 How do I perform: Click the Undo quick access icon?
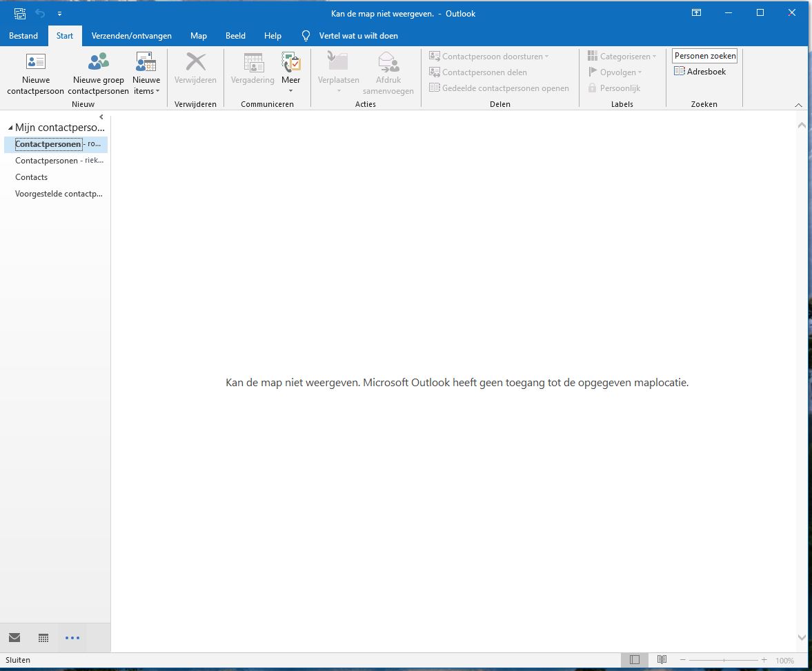40,14
